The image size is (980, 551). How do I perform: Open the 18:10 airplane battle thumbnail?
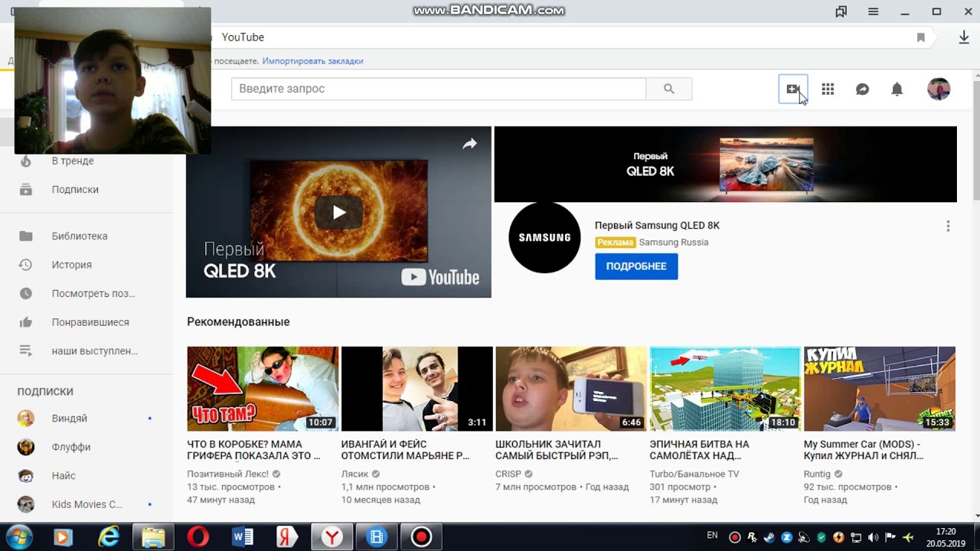[x=725, y=389]
